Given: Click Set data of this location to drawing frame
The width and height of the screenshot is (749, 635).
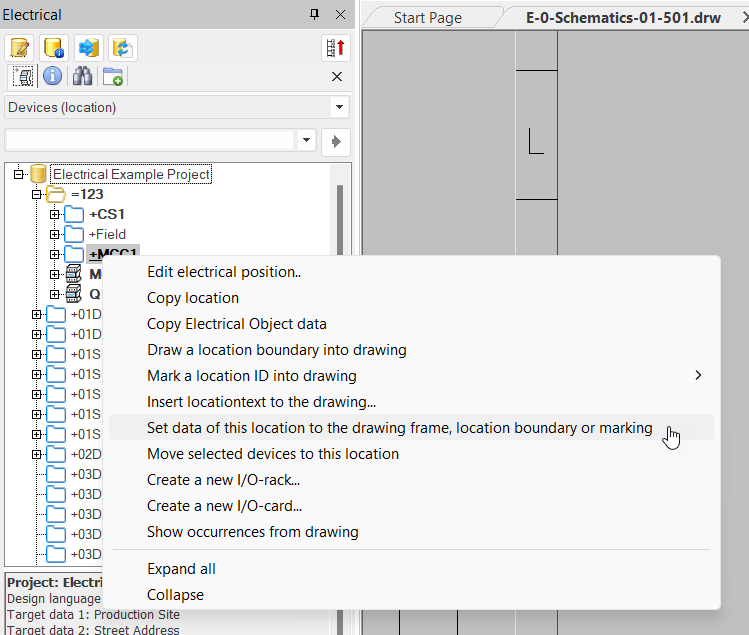Looking at the screenshot, I should pyautogui.click(x=411, y=428).
